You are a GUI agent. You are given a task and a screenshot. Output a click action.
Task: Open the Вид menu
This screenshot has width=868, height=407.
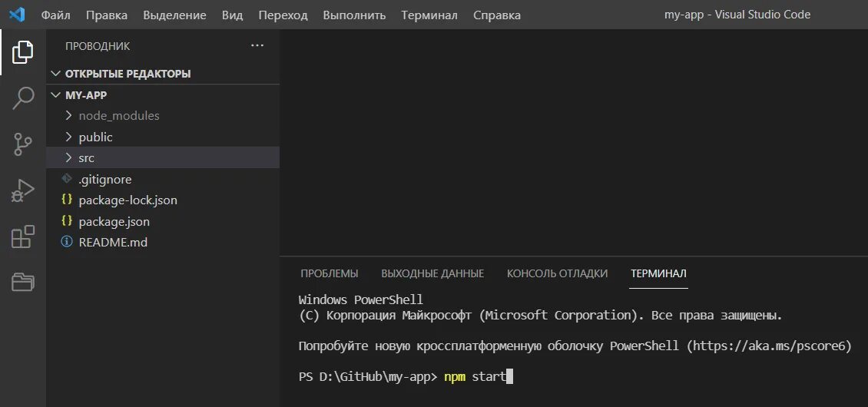click(x=233, y=15)
